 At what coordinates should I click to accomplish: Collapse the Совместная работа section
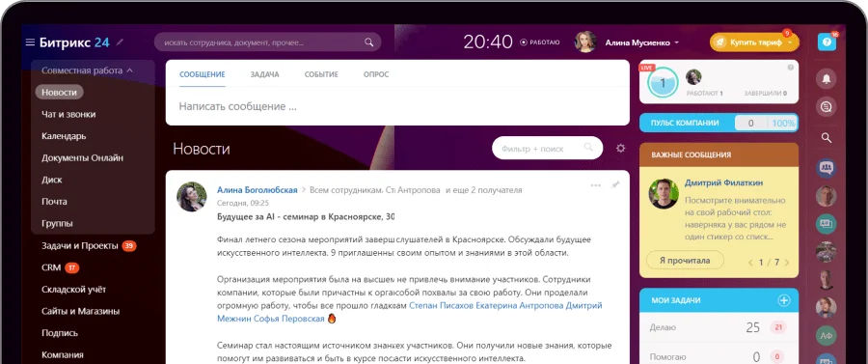[87, 70]
